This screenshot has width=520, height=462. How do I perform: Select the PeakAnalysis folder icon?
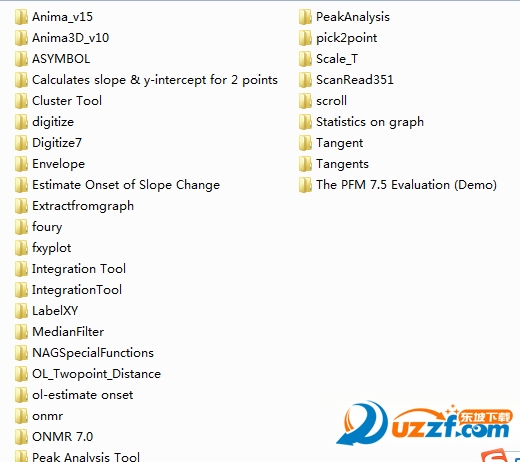[305, 17]
